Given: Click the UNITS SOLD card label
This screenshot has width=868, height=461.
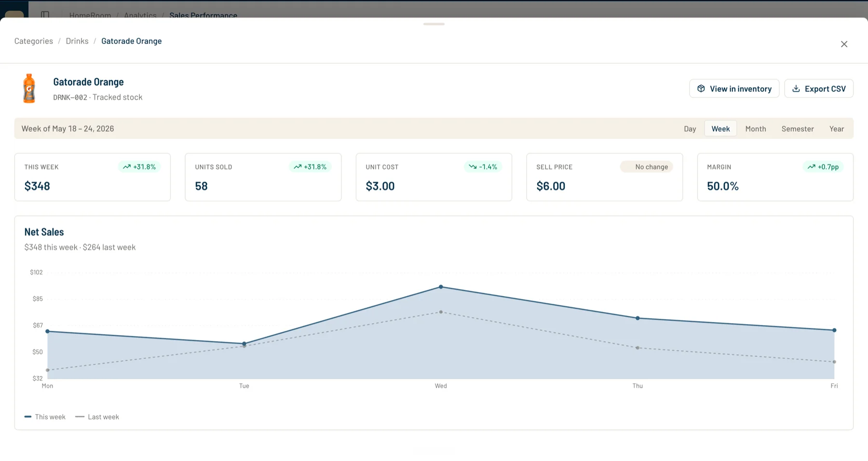Looking at the screenshot, I should pyautogui.click(x=214, y=167).
